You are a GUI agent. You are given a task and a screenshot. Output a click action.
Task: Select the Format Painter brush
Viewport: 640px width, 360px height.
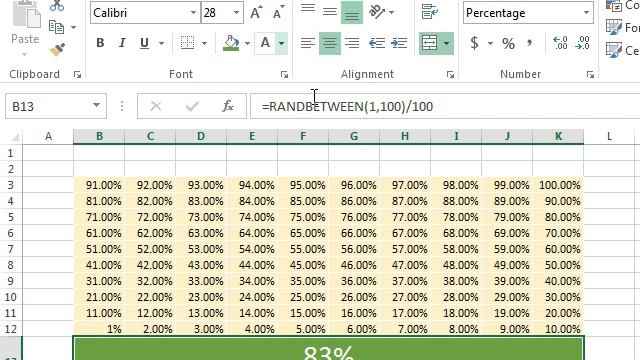(57, 50)
